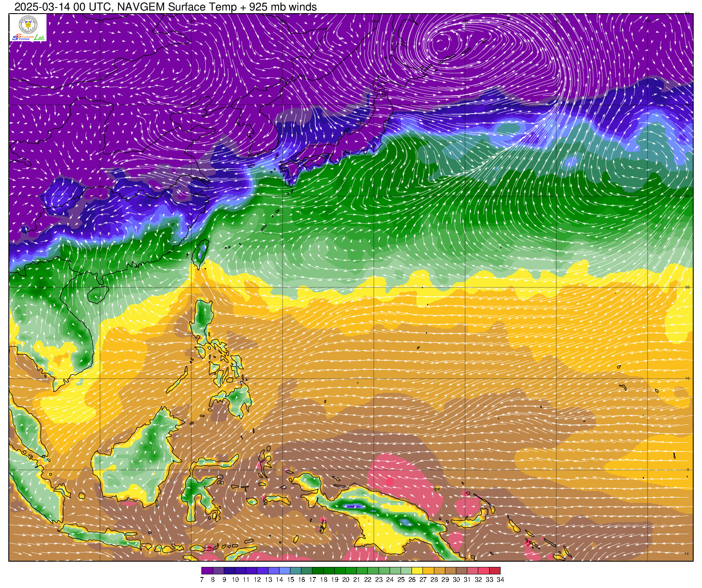Image resolution: width=702 pixels, height=588 pixels.
Task: Choose the brown swatch between 30 and 31
Action: [x=462, y=570]
